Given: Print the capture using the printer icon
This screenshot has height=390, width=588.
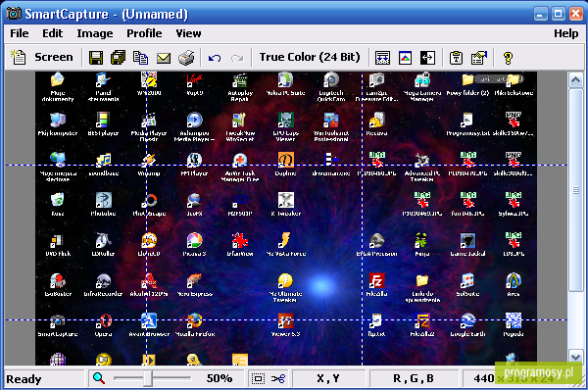Looking at the screenshot, I should pyautogui.click(x=186, y=58).
